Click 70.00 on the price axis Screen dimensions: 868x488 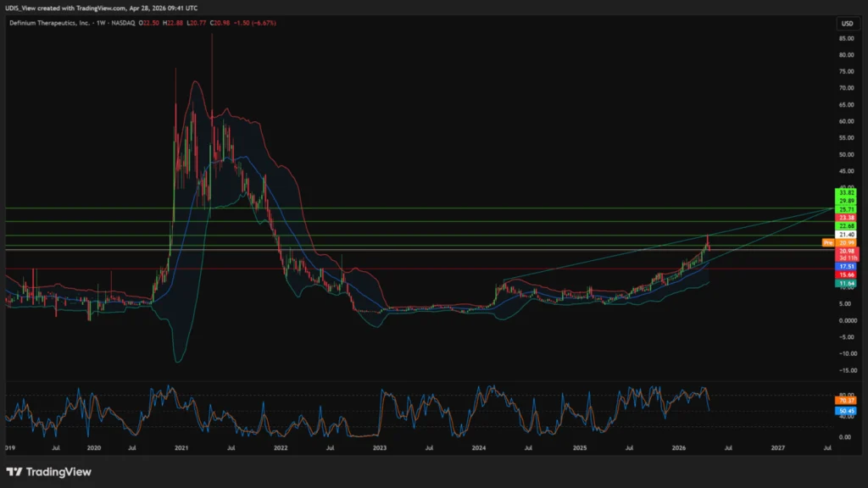(x=846, y=88)
